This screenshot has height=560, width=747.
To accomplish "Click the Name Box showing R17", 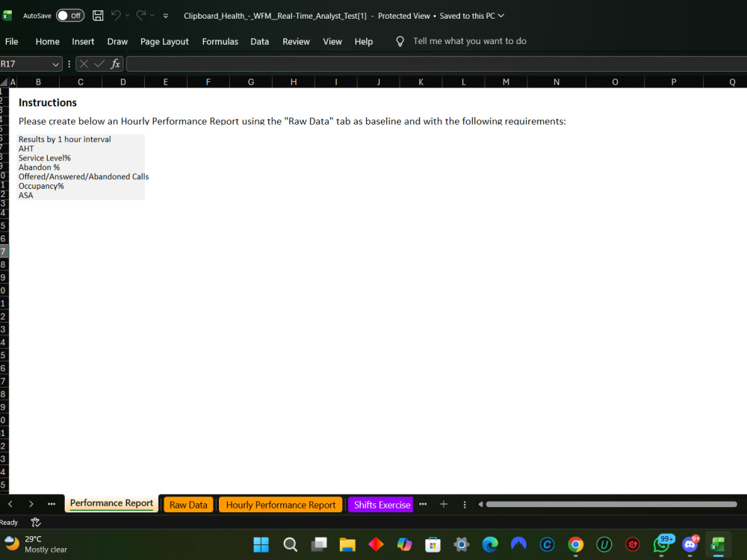I will [25, 63].
